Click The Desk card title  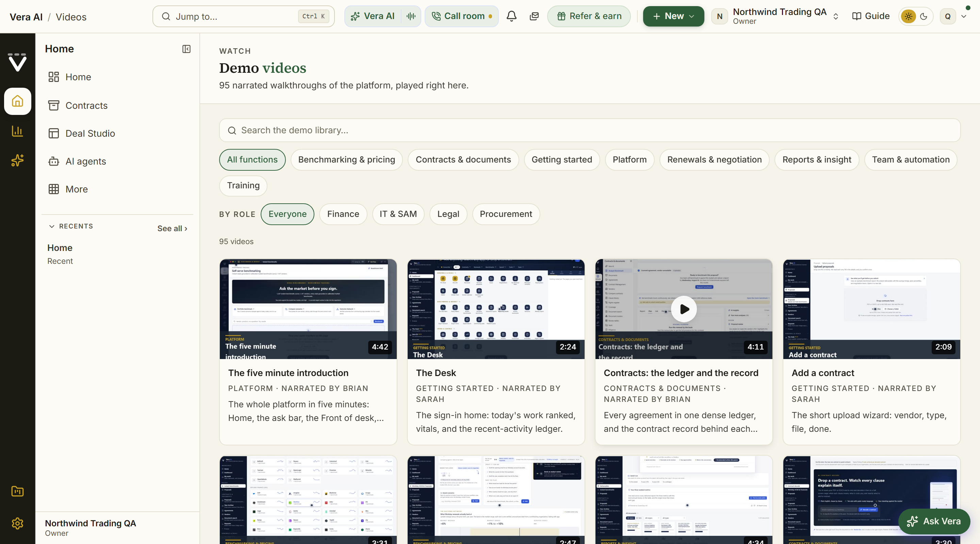pos(436,373)
